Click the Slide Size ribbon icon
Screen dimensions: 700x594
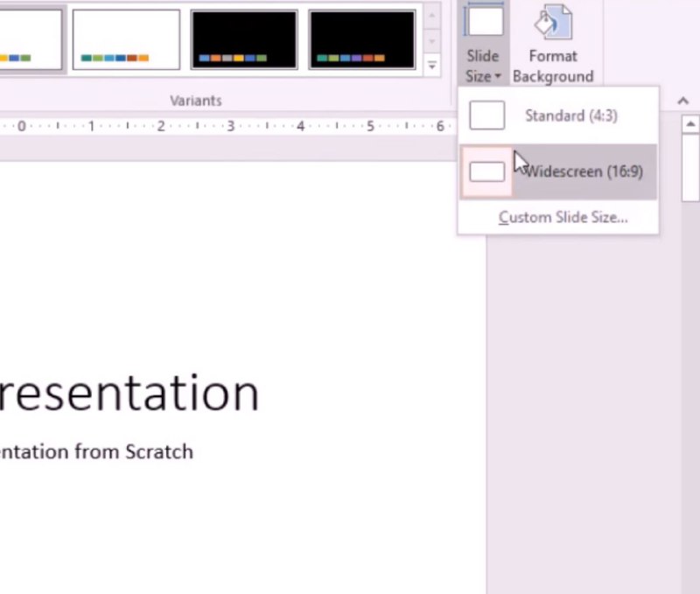484,21
